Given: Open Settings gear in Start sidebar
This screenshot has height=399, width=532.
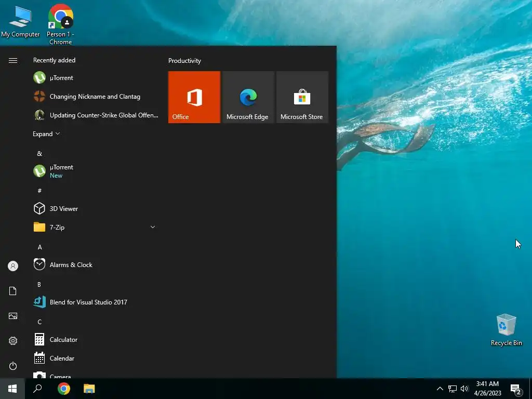Looking at the screenshot, I should coord(13,341).
